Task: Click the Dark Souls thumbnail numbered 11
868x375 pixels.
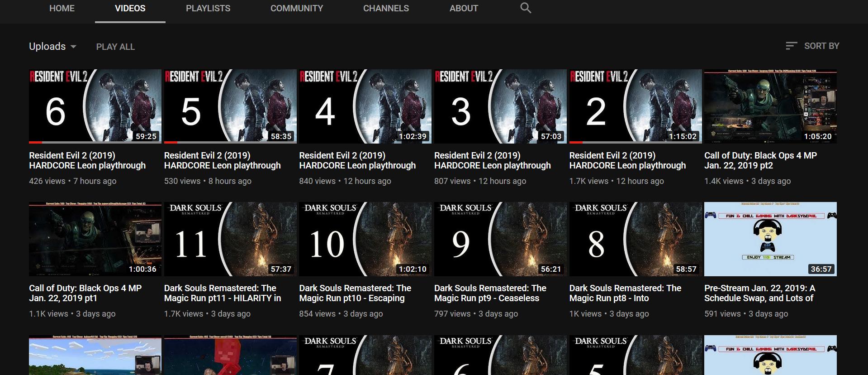Action: (230, 239)
